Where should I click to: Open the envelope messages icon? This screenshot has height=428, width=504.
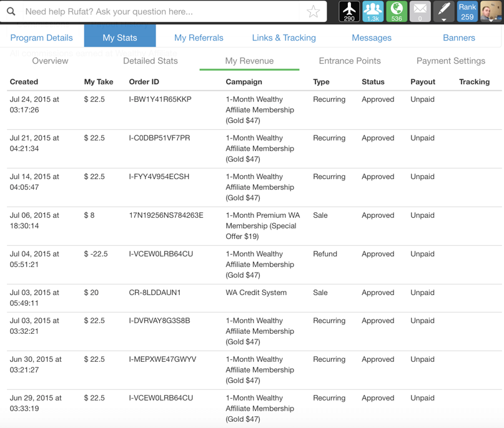pyautogui.click(x=420, y=12)
